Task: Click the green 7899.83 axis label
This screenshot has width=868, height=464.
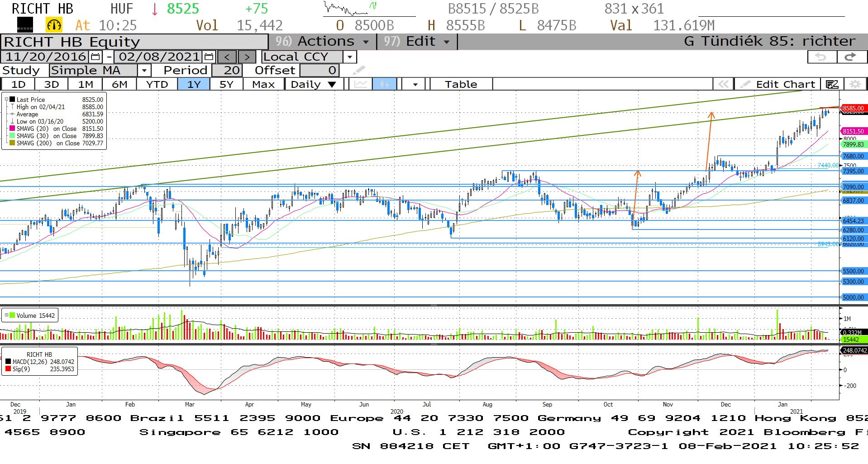Action: click(x=854, y=144)
